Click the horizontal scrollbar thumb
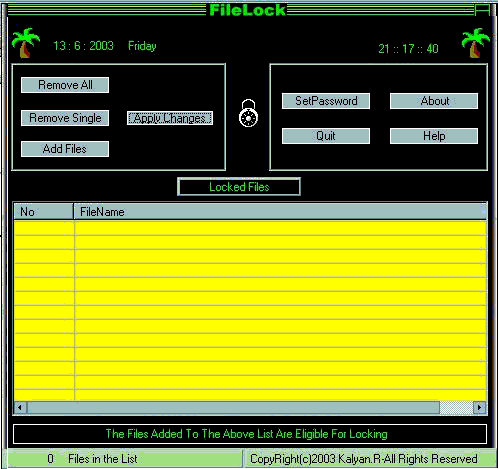The image size is (498, 469). [x=233, y=407]
